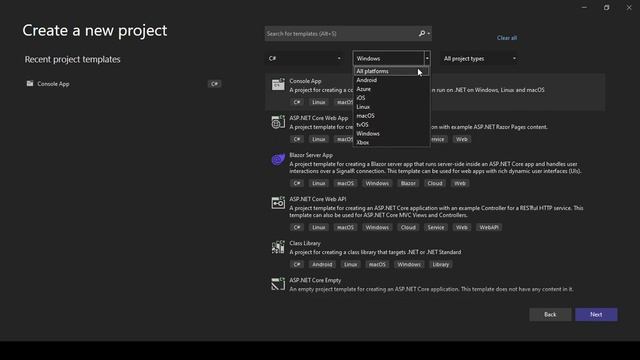This screenshot has height=360, width=640.
Task: Collapse the Windows platform dropdown arrow
Action: tap(427, 58)
